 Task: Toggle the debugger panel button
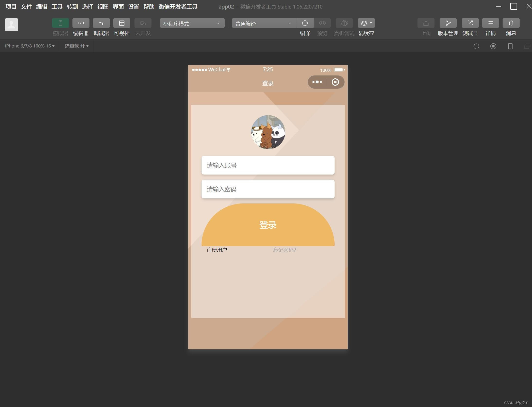point(101,23)
